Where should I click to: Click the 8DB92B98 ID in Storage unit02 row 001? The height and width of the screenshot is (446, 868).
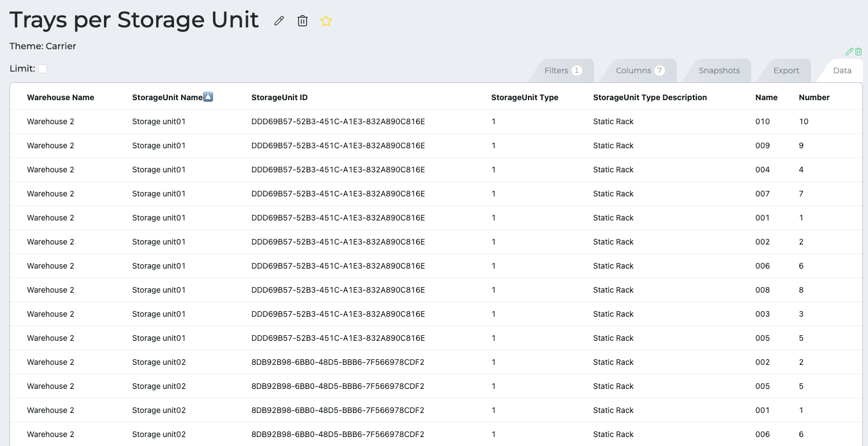(x=338, y=410)
